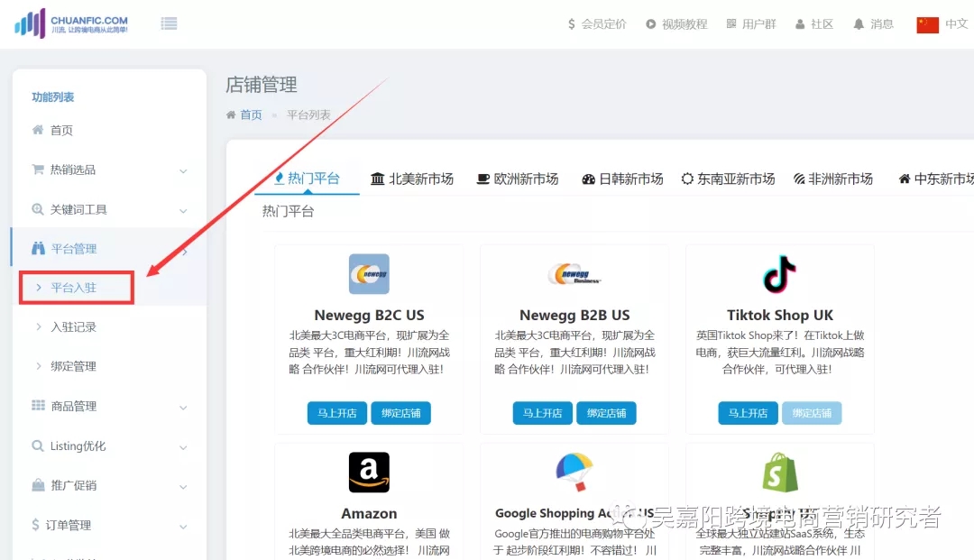Expand the 推广促销 menu chevron
Viewport: 974px width, 560px height.
[183, 487]
